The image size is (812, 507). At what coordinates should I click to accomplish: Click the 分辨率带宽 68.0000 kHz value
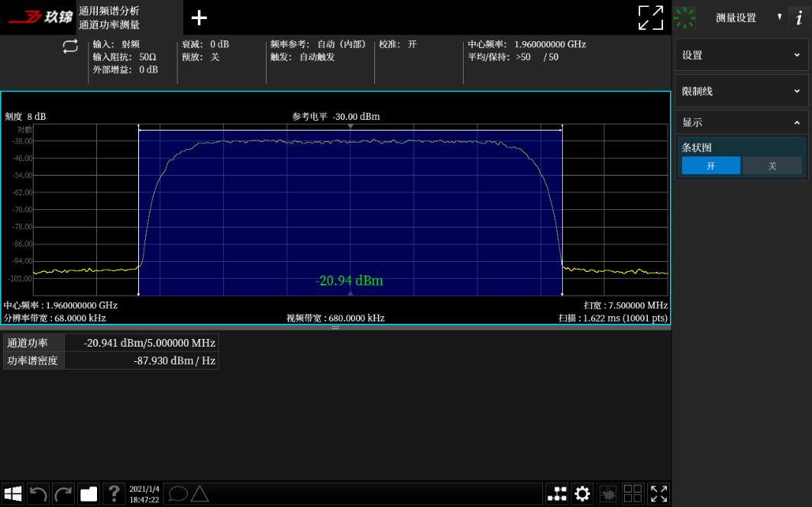click(x=55, y=318)
